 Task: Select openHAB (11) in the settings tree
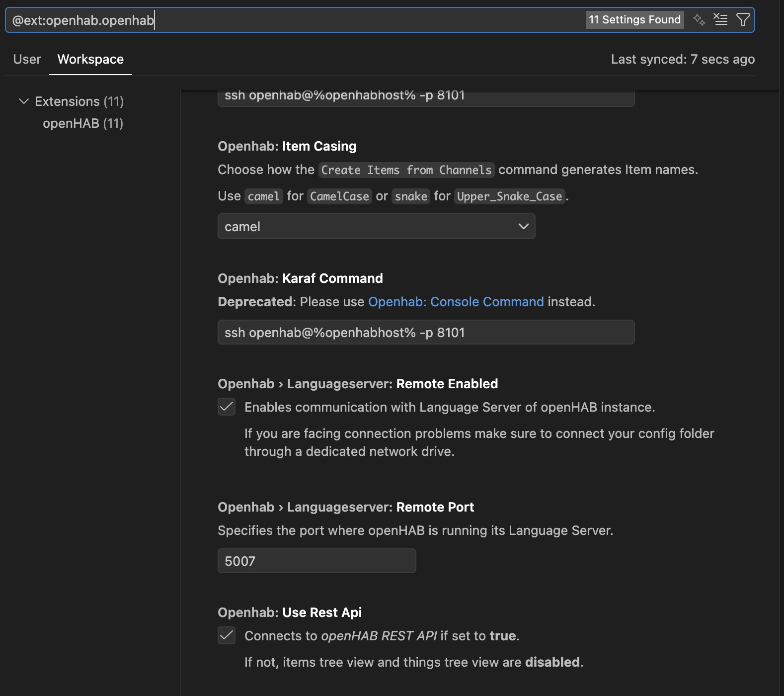tap(83, 123)
